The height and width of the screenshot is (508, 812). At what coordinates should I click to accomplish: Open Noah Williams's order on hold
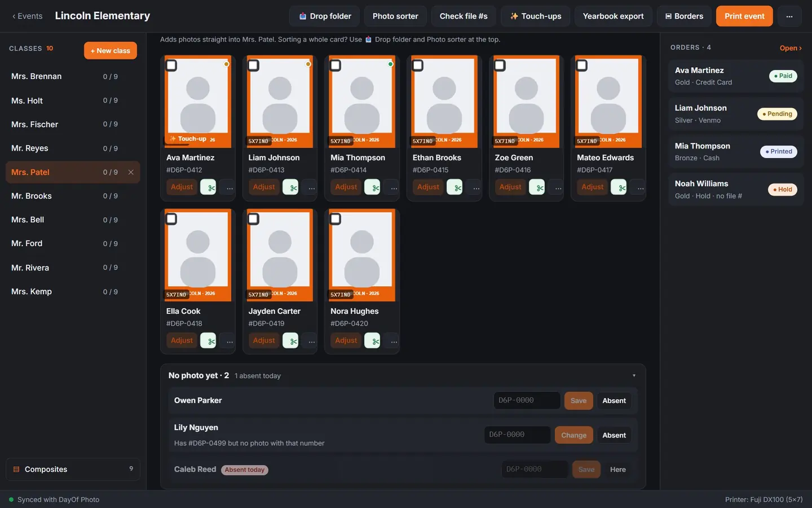[736, 190]
